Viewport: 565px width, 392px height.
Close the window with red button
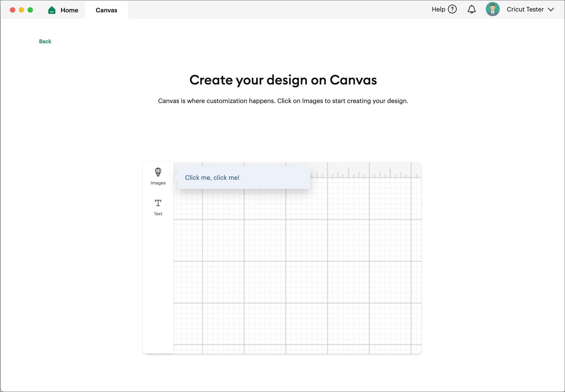pyautogui.click(x=13, y=10)
